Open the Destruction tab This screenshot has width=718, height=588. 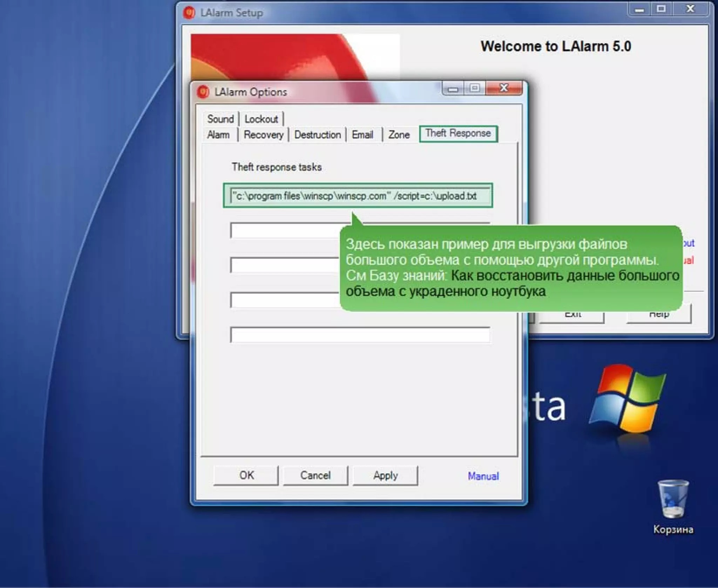coord(317,135)
